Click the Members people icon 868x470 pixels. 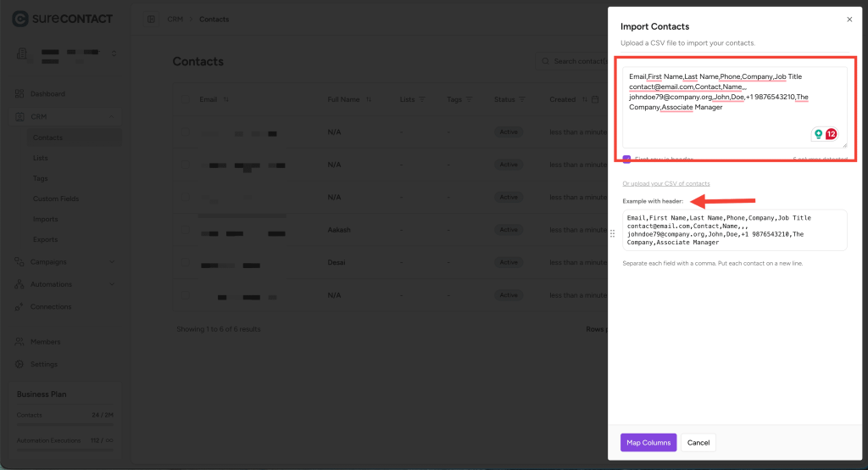coord(19,342)
